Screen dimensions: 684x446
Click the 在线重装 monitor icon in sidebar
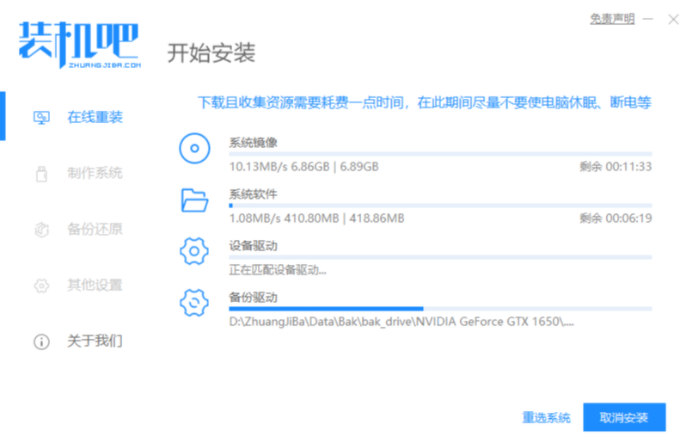(41, 117)
